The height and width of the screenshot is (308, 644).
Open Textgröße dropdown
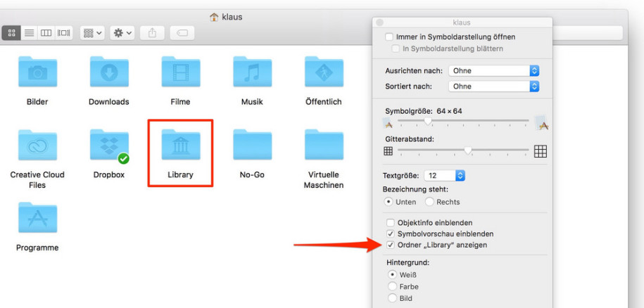(x=444, y=176)
